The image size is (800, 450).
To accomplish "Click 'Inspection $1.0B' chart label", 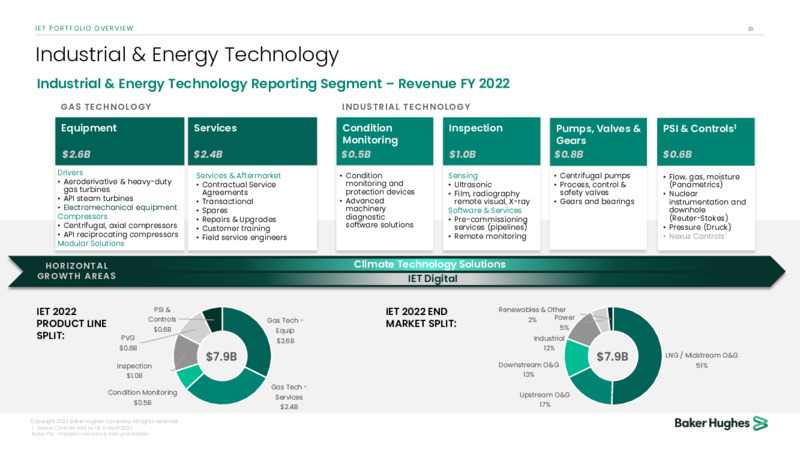I will [134, 371].
